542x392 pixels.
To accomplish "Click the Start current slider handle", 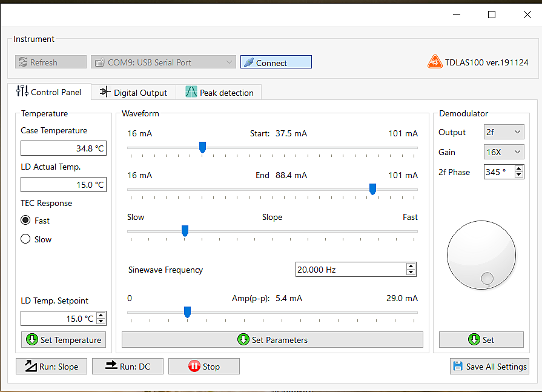I will tap(202, 147).
